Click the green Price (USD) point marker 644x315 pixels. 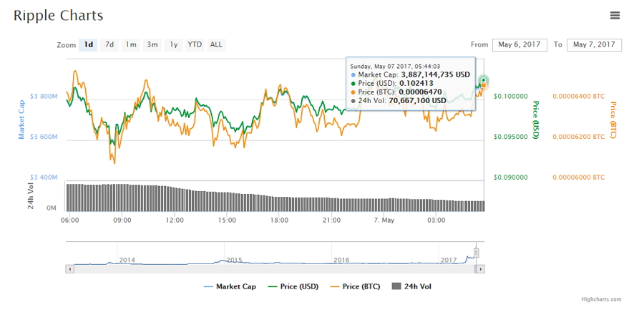pyautogui.click(x=484, y=80)
